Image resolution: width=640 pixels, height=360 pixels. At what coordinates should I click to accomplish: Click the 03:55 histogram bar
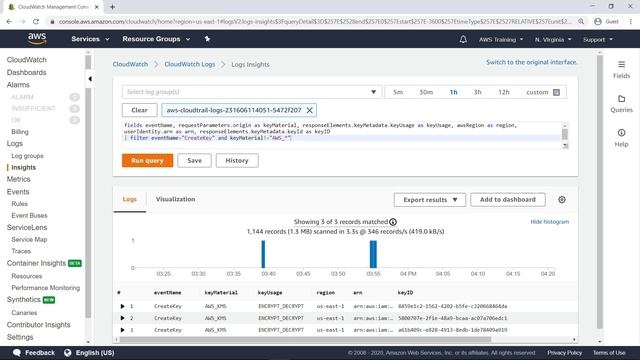(x=373, y=254)
